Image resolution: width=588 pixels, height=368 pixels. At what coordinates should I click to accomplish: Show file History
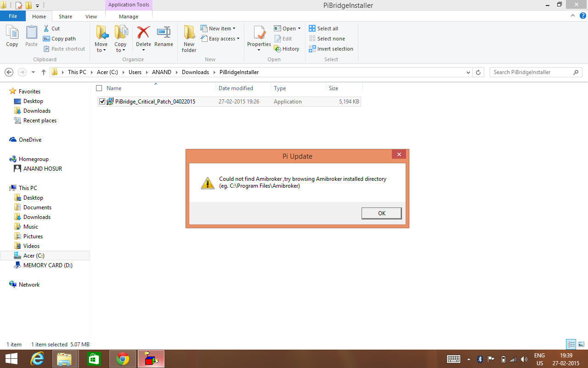[287, 49]
